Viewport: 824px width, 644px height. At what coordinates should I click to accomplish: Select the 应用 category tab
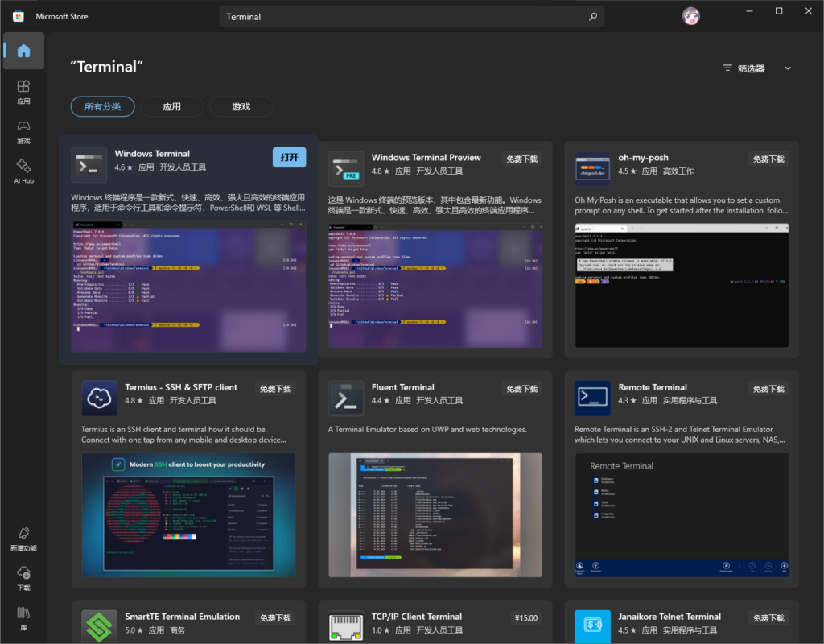click(x=172, y=107)
